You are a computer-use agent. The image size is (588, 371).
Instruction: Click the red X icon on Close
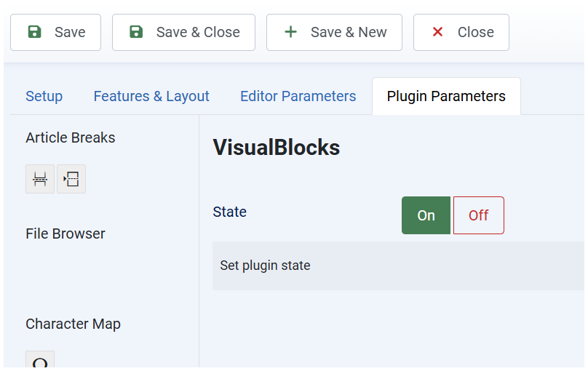click(x=437, y=32)
